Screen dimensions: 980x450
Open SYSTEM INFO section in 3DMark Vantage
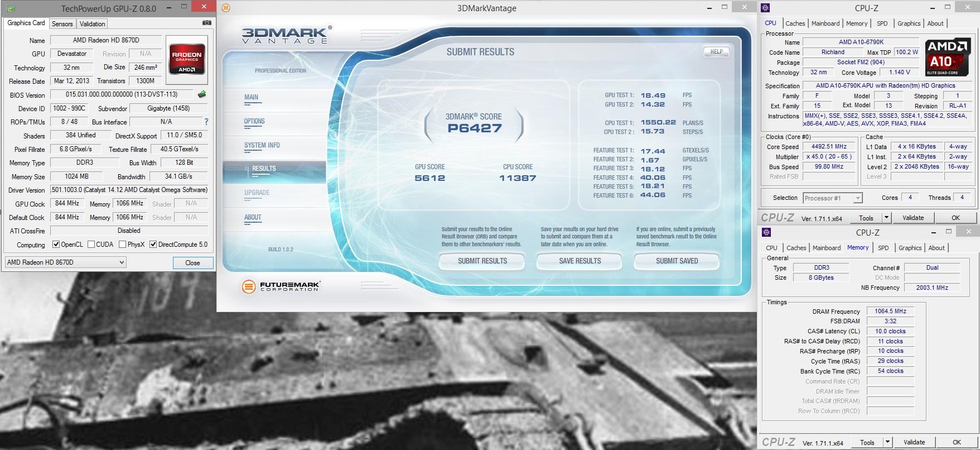[x=262, y=145]
